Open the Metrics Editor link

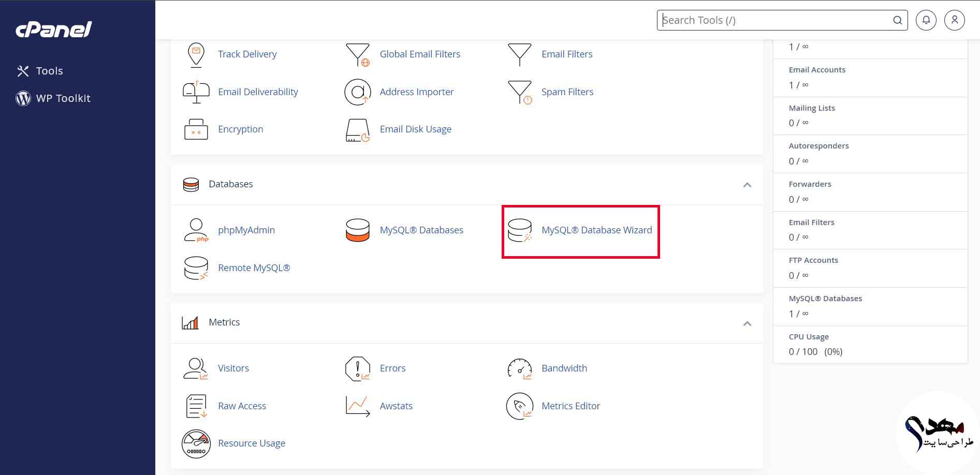(571, 406)
